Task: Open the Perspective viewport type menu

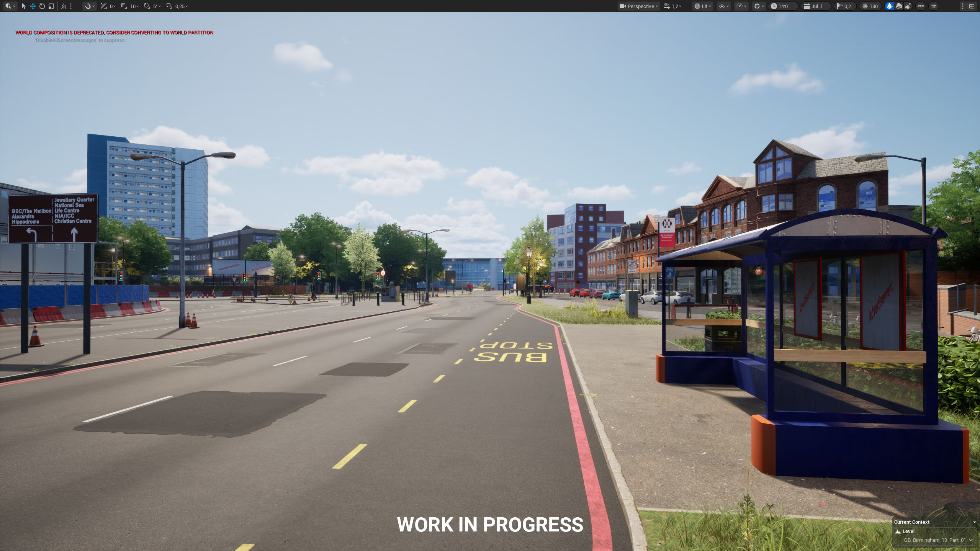Action: point(639,6)
